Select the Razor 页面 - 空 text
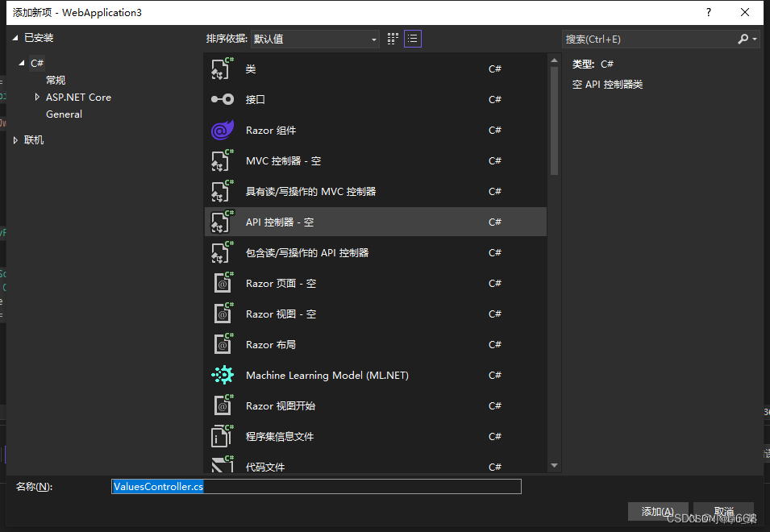The image size is (770, 532). (x=281, y=284)
